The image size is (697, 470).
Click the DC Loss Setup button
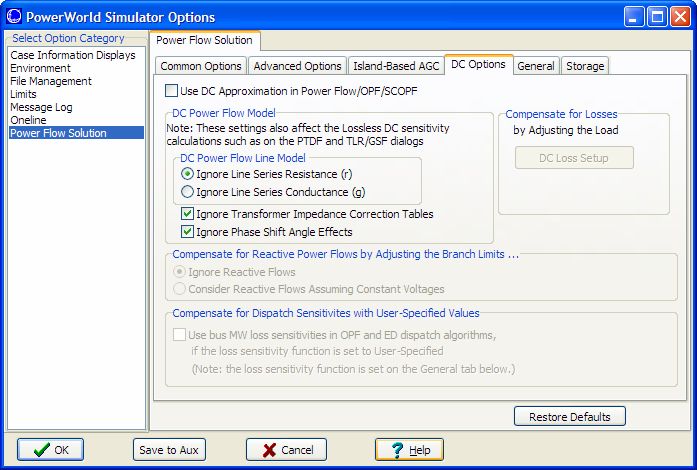tap(574, 158)
